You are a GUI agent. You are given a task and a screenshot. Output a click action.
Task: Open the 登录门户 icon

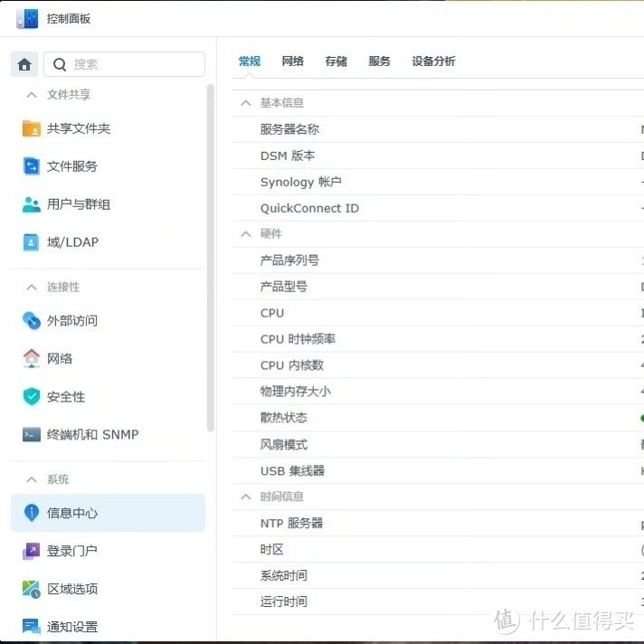click(x=32, y=551)
